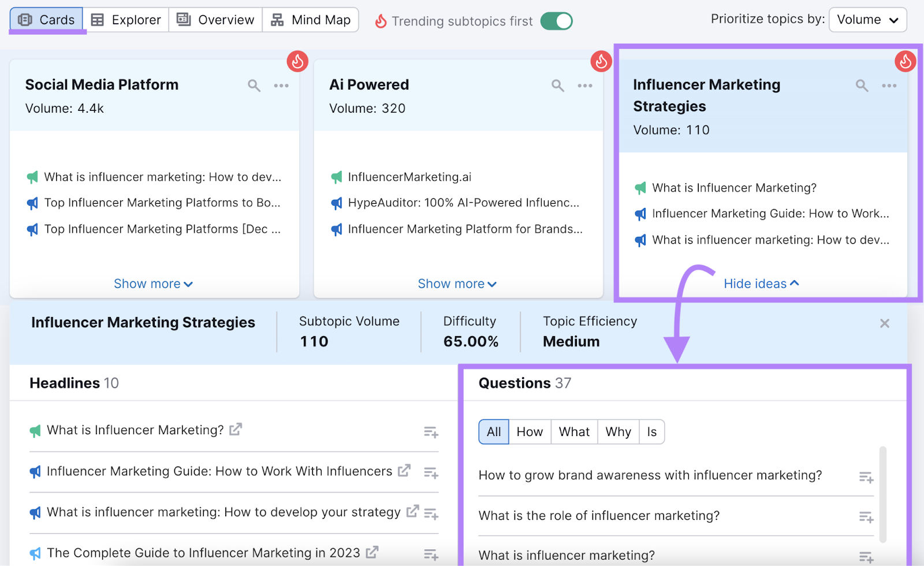Click Social Media Platform card title
The image size is (924, 566).
[x=102, y=85]
